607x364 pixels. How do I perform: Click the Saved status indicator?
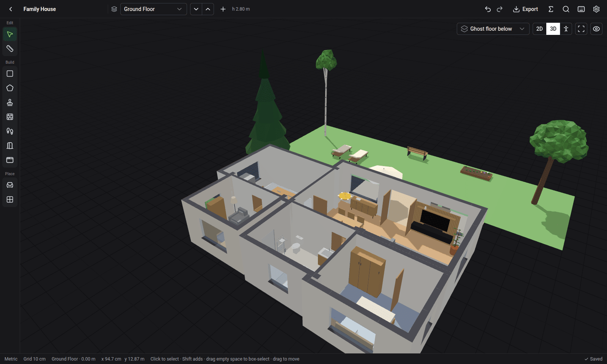593,359
